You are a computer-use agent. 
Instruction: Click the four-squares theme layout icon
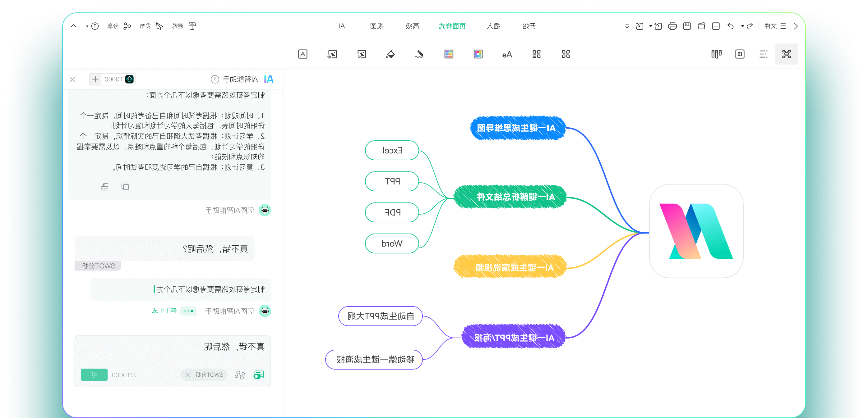pos(566,54)
